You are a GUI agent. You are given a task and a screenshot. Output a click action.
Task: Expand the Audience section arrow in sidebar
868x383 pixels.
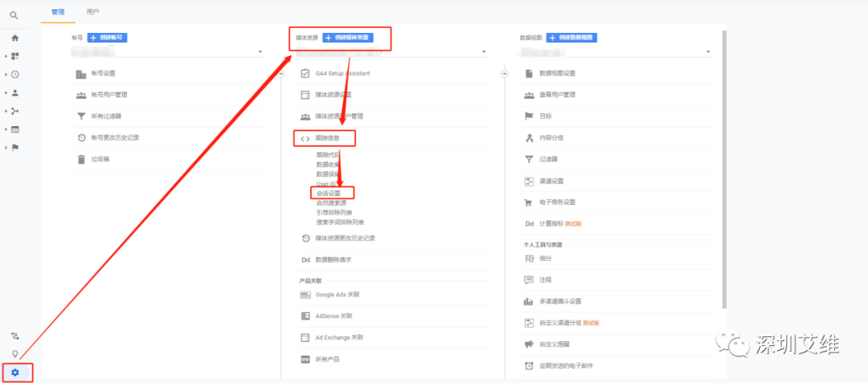coord(6,93)
